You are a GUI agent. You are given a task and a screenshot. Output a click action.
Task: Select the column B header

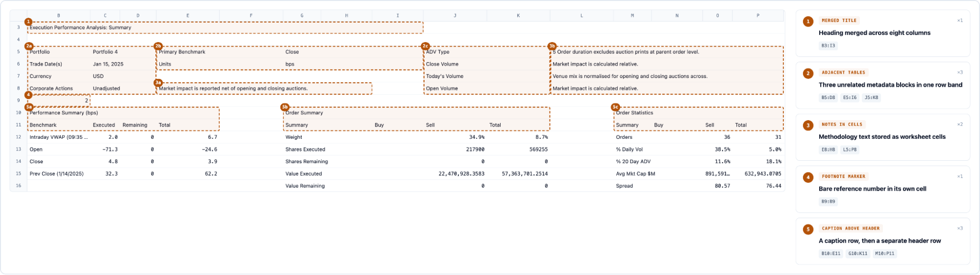click(59, 16)
